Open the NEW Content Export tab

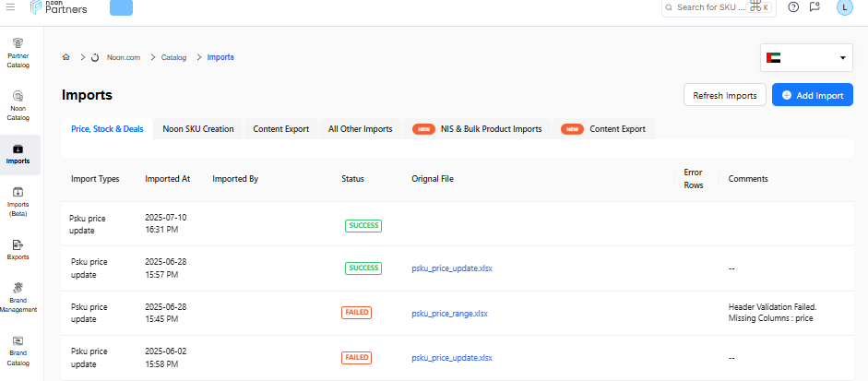[x=603, y=129]
